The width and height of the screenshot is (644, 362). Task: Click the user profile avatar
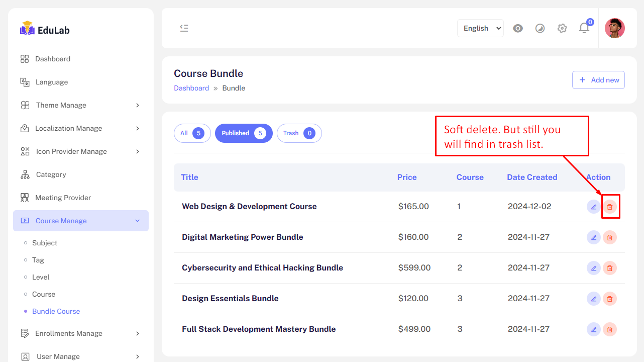point(614,28)
